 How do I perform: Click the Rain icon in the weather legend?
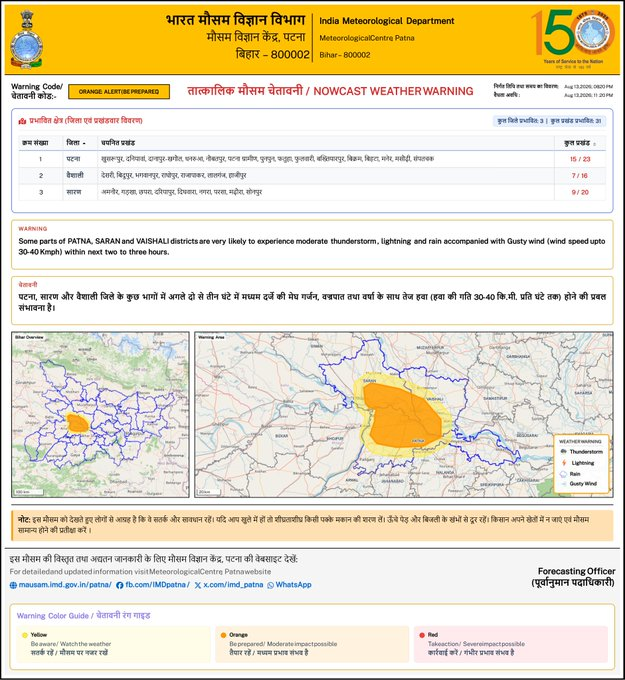[x=563, y=474]
